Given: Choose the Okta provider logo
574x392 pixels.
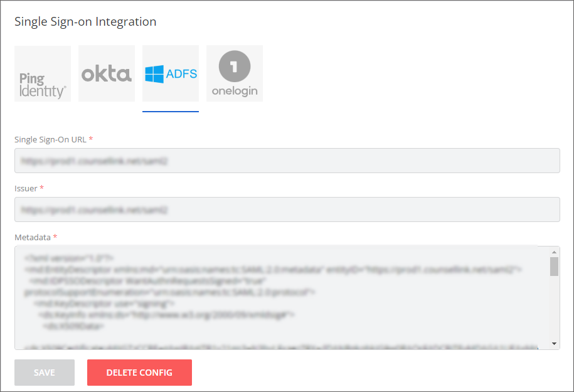Looking at the screenshot, I should pyautogui.click(x=107, y=73).
